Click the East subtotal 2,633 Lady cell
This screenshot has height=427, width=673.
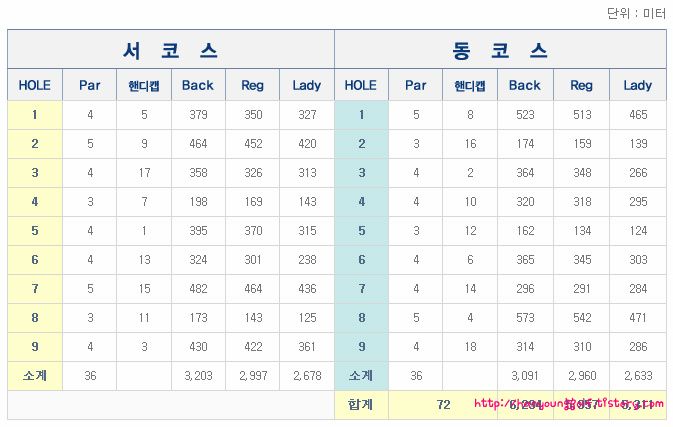click(x=638, y=376)
